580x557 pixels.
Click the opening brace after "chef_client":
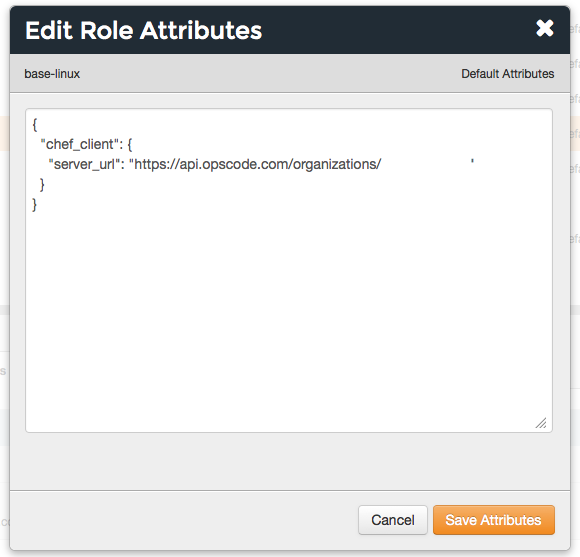click(x=130, y=144)
